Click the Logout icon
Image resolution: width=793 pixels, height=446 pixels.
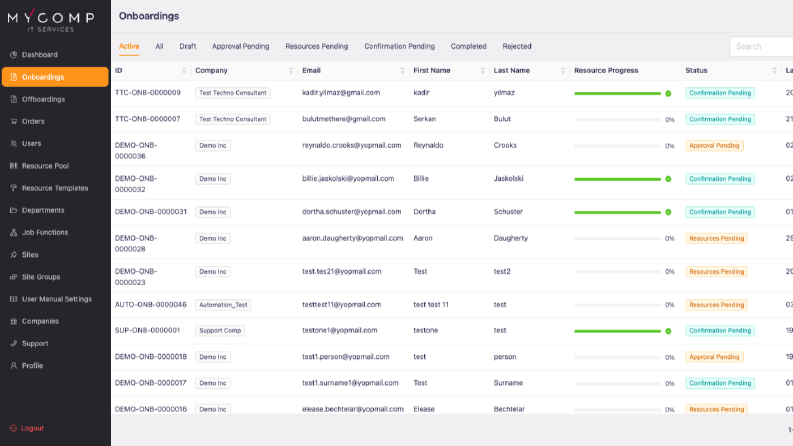(14, 428)
